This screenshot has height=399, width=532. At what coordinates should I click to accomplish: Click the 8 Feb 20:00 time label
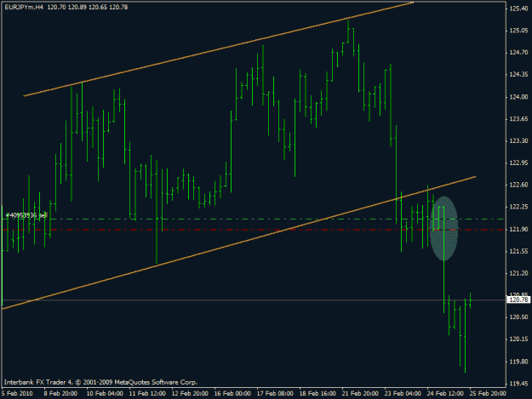[x=61, y=393]
